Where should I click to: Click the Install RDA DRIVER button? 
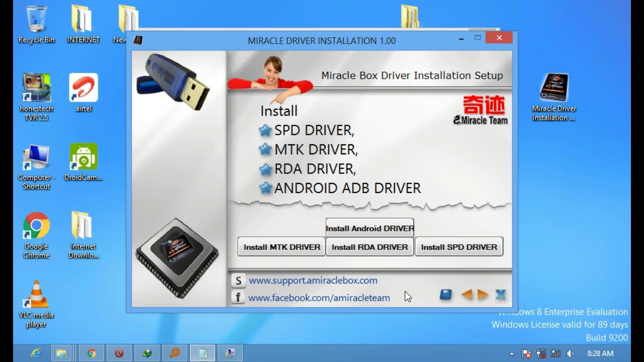[370, 247]
